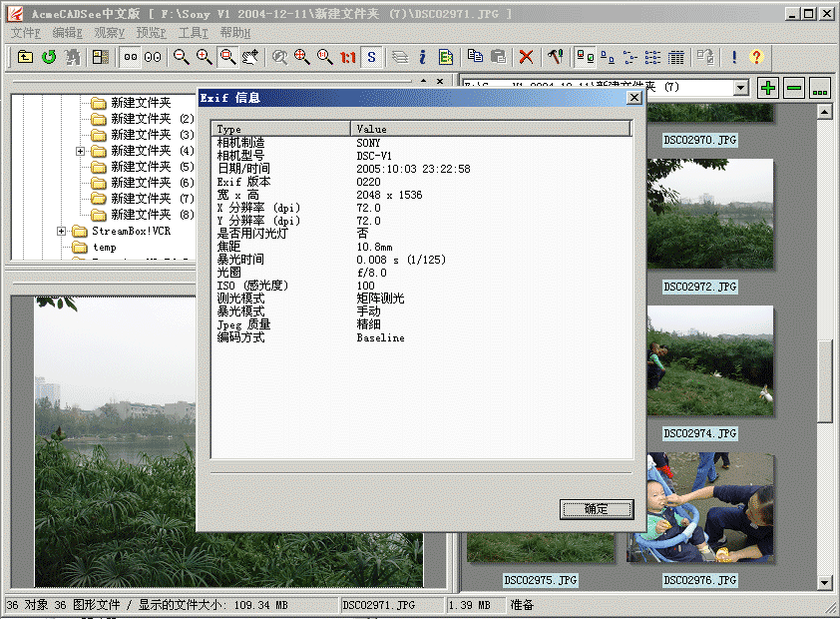Click the zoom extents crosshair icon
The height and width of the screenshot is (619, 840).
(302, 57)
